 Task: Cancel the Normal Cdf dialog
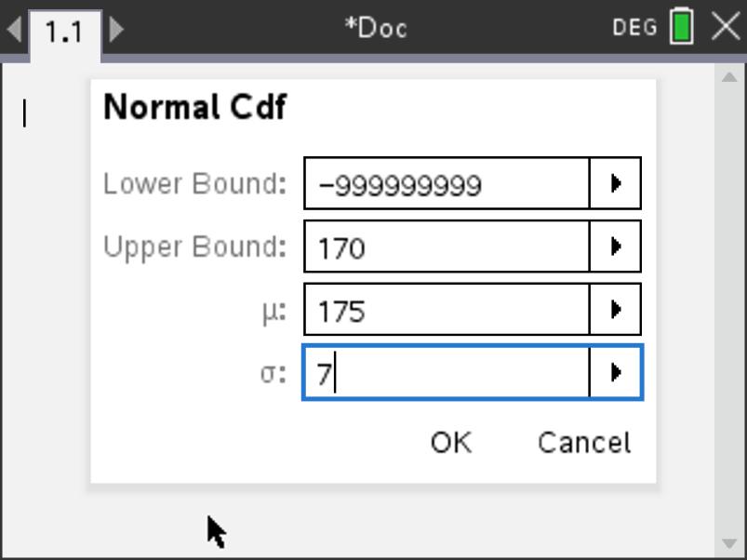pos(584,443)
